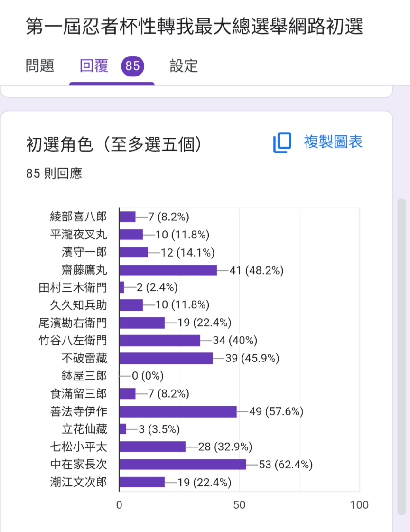
Task: Click the 濱守一郎 bar with 12 votes
Action: tap(134, 252)
